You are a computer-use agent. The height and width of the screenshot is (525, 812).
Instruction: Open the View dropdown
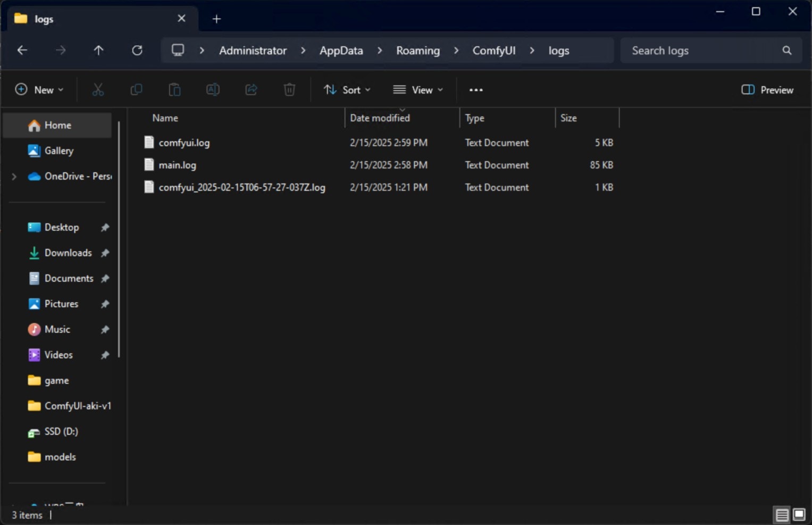coord(418,89)
